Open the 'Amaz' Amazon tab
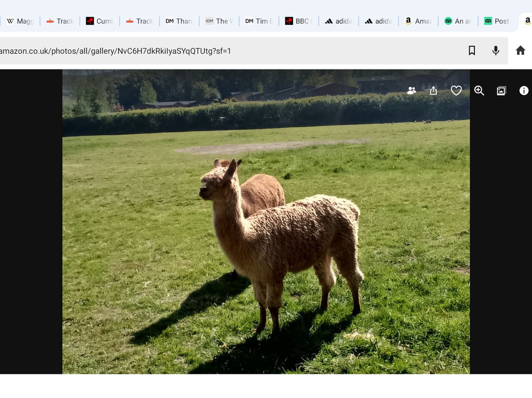This screenshot has width=532, height=398. (x=418, y=21)
